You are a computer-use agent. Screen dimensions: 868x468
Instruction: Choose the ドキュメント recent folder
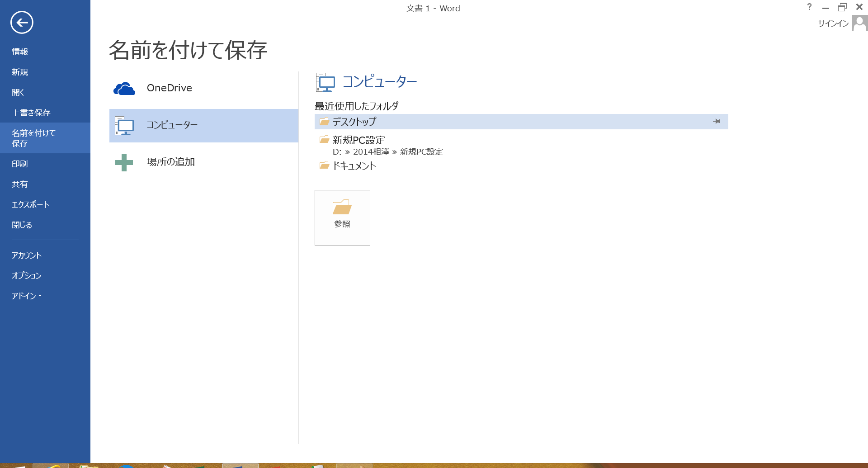click(x=521, y=165)
